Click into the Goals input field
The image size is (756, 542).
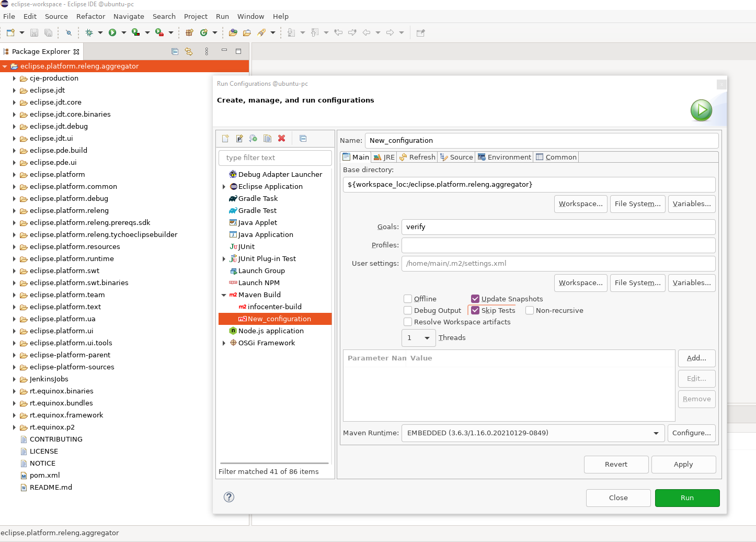coord(558,227)
